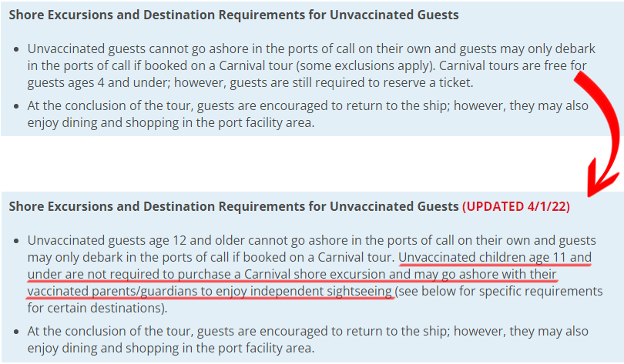Click 'Unvaccinated guests age 12 and older' text
This screenshot has height=364, width=624.
(133, 240)
